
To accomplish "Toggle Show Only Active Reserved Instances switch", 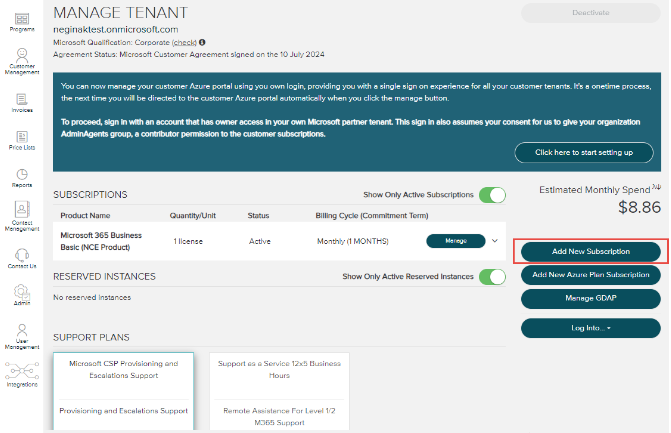I will point(492,276).
